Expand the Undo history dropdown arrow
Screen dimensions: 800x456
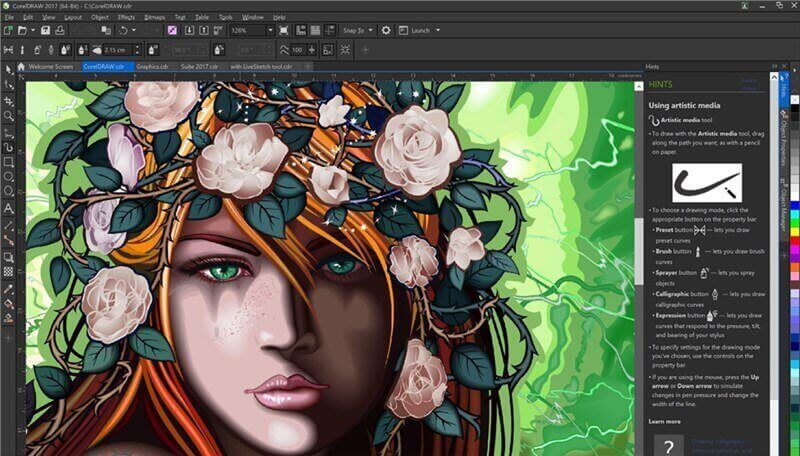(134, 31)
